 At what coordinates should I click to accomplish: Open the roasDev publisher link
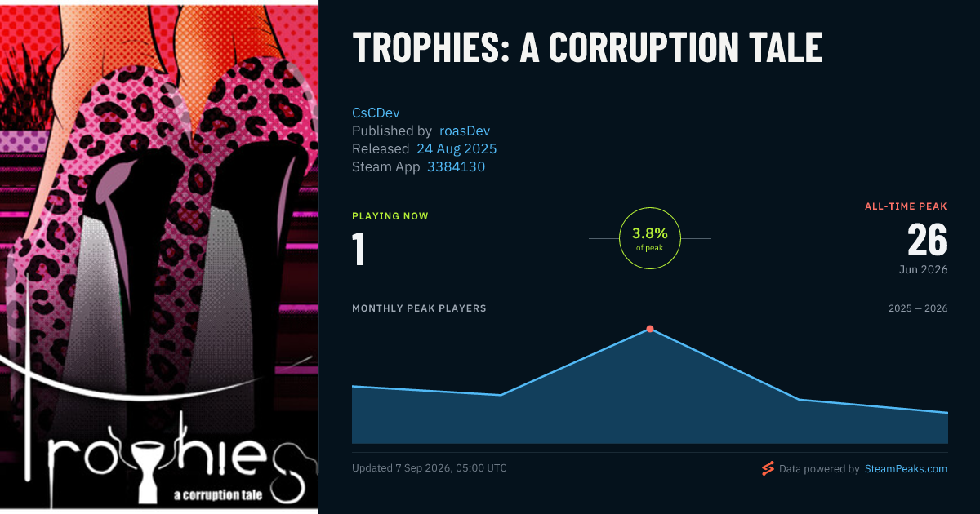pos(465,131)
